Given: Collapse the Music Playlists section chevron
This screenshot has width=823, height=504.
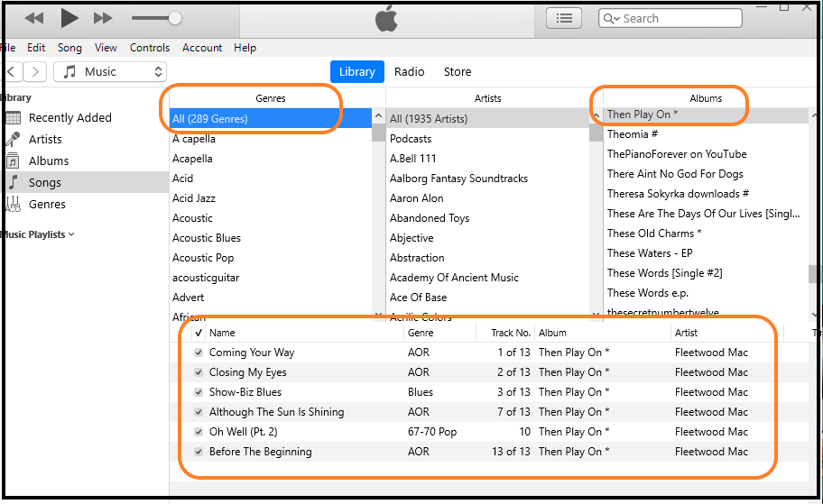Looking at the screenshot, I should pos(71,234).
